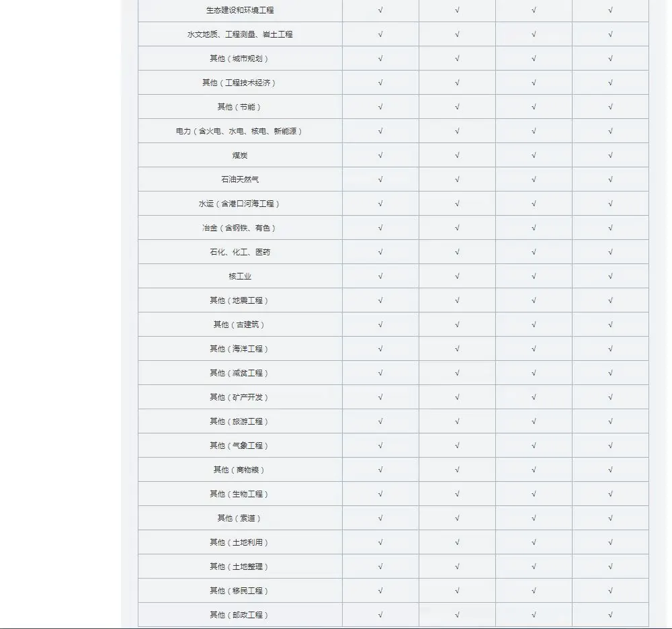The width and height of the screenshot is (672, 629).
Task: Click the 其他（工程技术经济）row label
Action: point(240,83)
